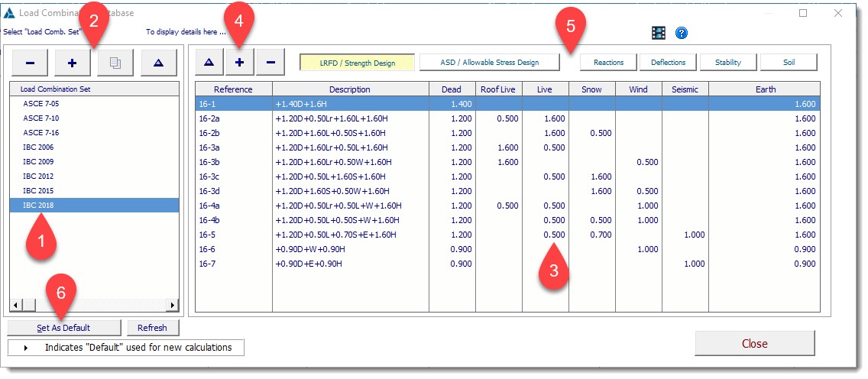Image resolution: width=868 pixels, height=379 pixels.
Task: Select ASCE 7-16 in the set list
Action: coord(41,133)
